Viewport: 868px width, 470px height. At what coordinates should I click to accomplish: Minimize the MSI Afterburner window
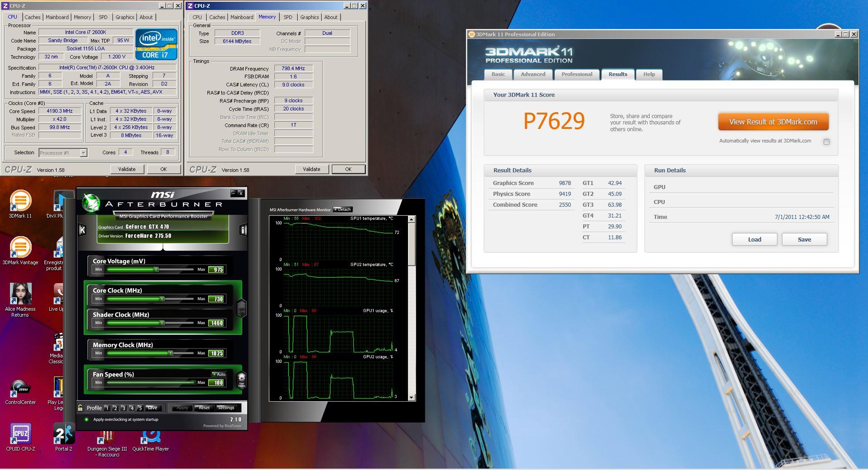tap(233, 193)
